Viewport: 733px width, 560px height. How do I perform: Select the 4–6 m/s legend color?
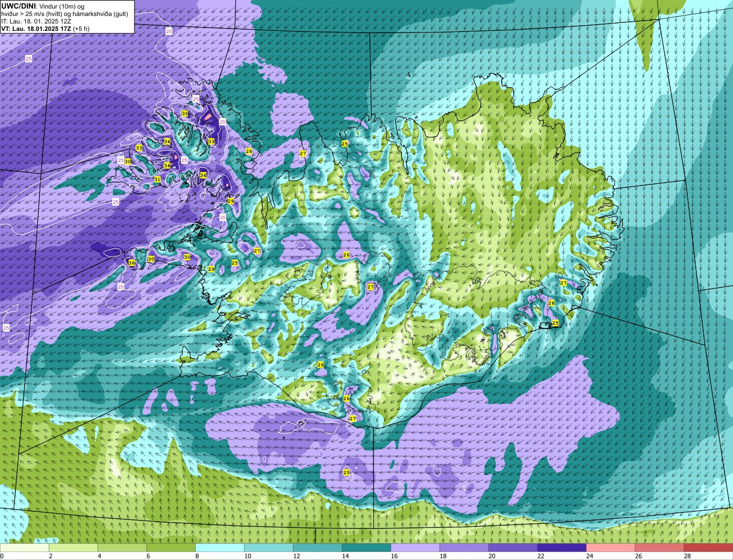[x=122, y=547]
